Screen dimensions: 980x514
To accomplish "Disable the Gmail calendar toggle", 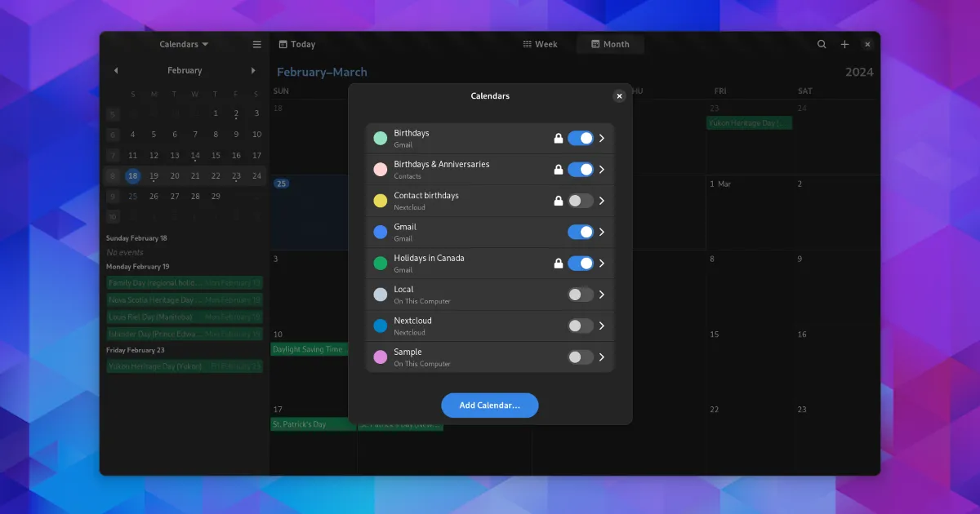I will 580,233.
